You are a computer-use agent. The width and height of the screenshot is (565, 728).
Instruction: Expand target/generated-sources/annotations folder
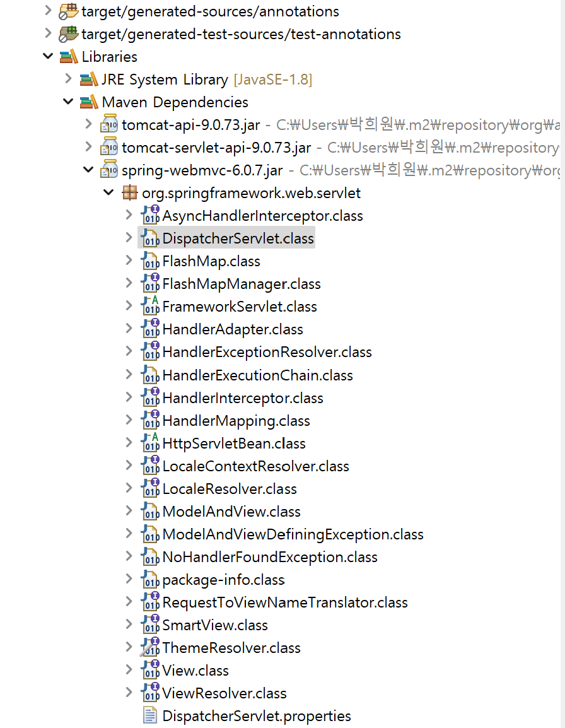coord(48,10)
